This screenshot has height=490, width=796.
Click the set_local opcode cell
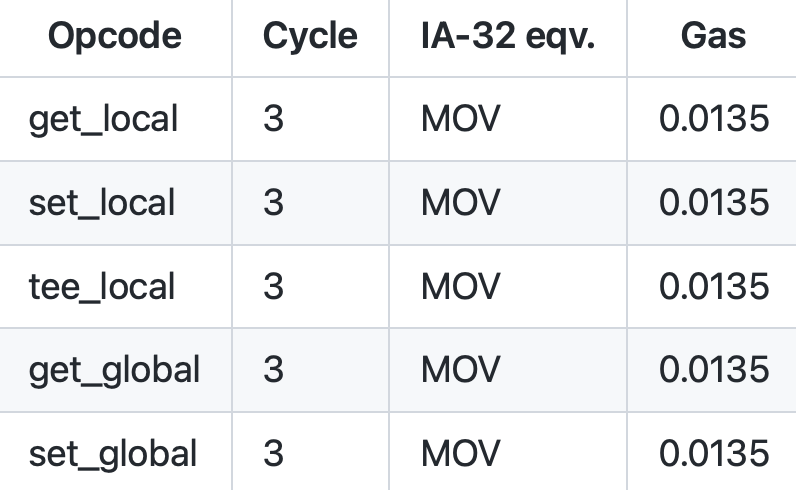102,203
